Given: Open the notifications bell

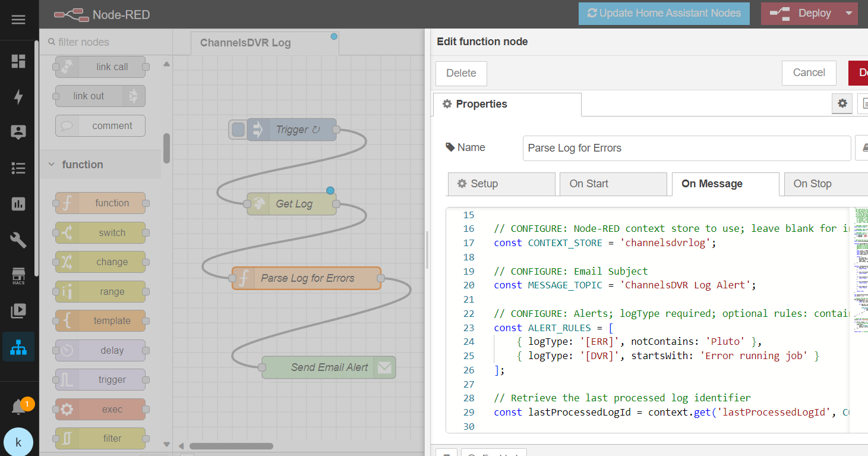Looking at the screenshot, I should [x=18, y=407].
